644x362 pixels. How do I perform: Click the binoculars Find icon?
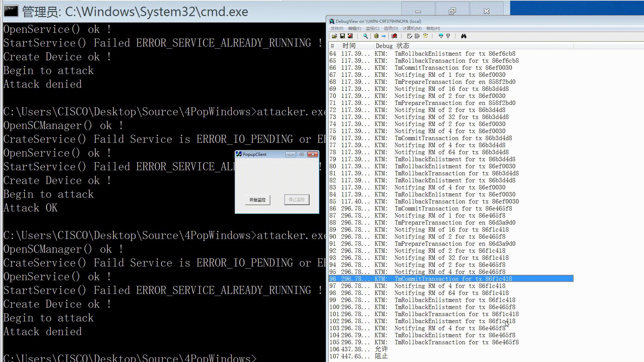(x=464, y=36)
